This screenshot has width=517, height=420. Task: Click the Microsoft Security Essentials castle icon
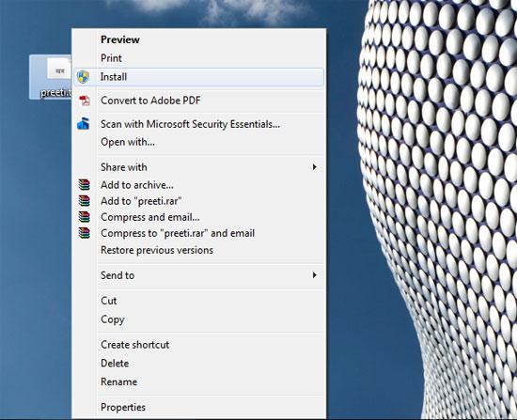(x=84, y=124)
